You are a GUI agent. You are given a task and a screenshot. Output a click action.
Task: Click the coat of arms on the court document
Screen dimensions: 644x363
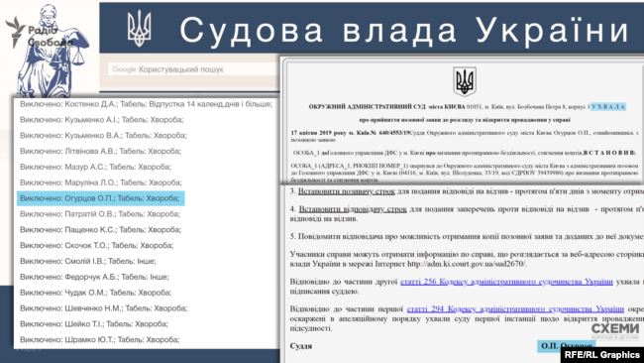pyautogui.click(x=465, y=81)
